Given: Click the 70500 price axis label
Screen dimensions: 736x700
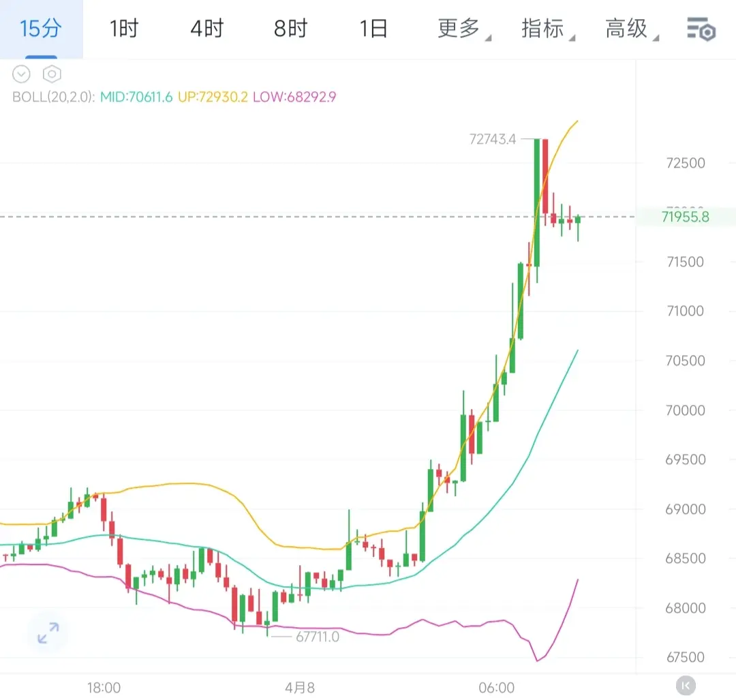Looking at the screenshot, I should (x=686, y=361).
